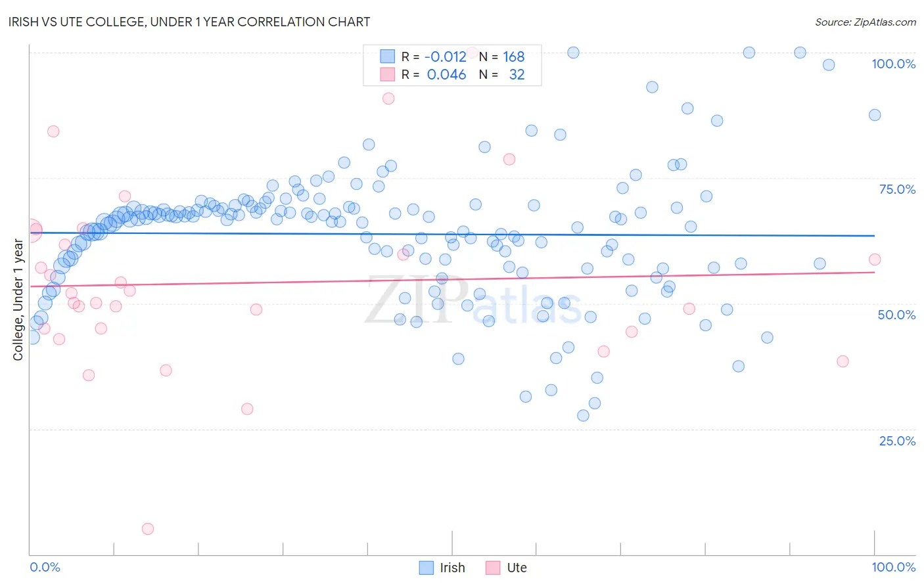This screenshot has height=586, width=924.
Task: Click the N = 168 sample count
Action: click(501, 56)
